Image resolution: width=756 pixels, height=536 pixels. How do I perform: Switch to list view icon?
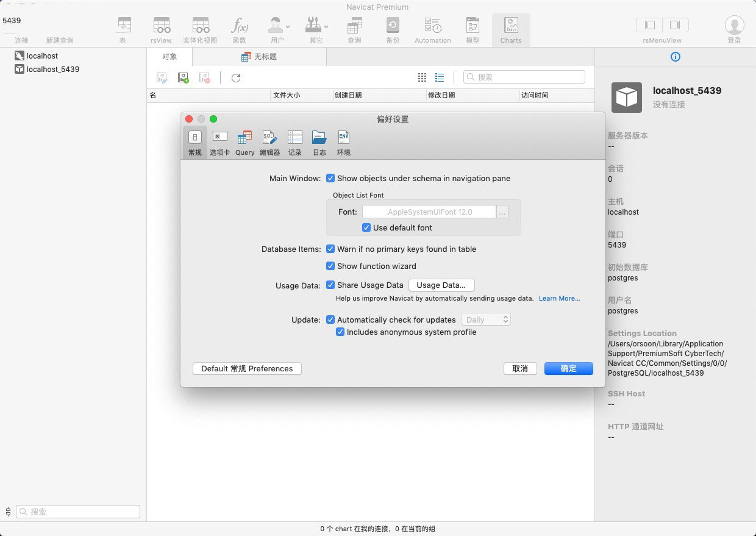(440, 77)
